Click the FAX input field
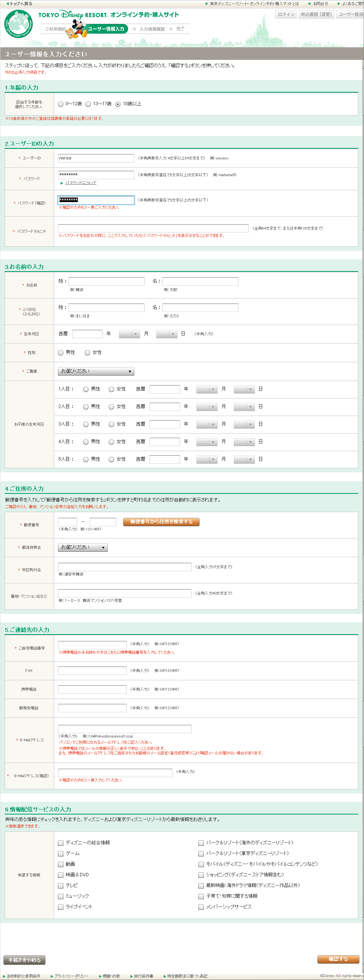 pyautogui.click(x=92, y=671)
